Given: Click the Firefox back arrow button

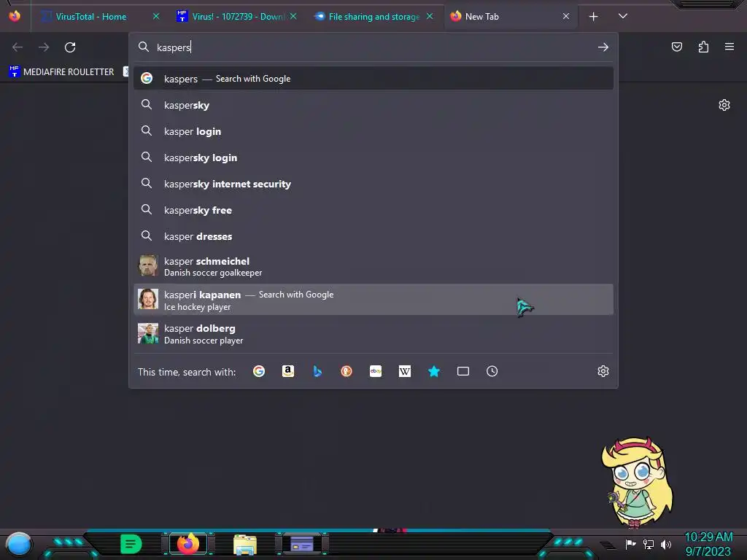Looking at the screenshot, I should click(18, 47).
